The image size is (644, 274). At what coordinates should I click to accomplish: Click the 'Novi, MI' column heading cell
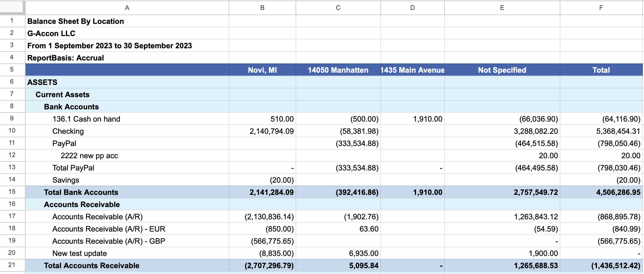point(262,70)
